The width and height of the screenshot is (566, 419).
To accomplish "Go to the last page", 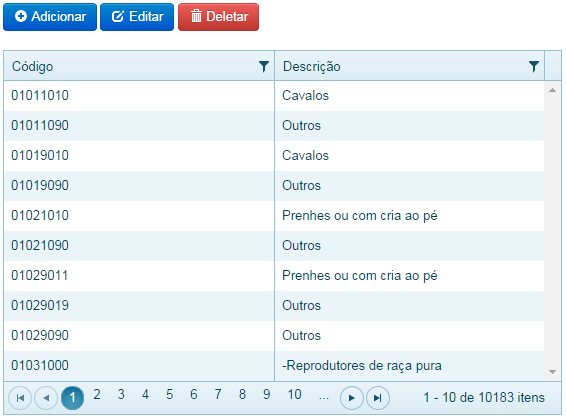I will [x=378, y=398].
